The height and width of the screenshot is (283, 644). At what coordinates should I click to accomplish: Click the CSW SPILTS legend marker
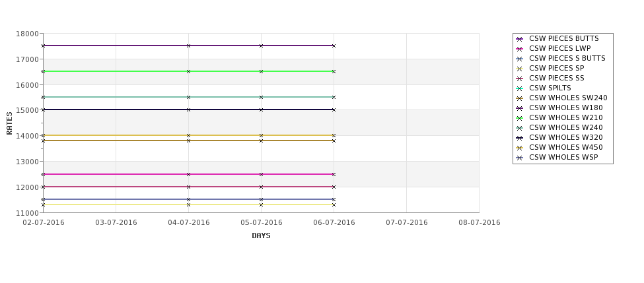coord(520,88)
